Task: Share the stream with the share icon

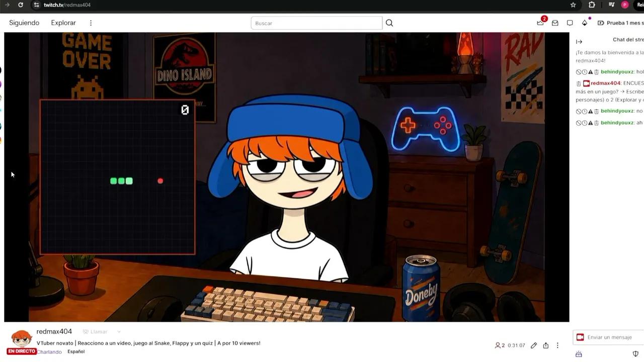Action: 546,345
